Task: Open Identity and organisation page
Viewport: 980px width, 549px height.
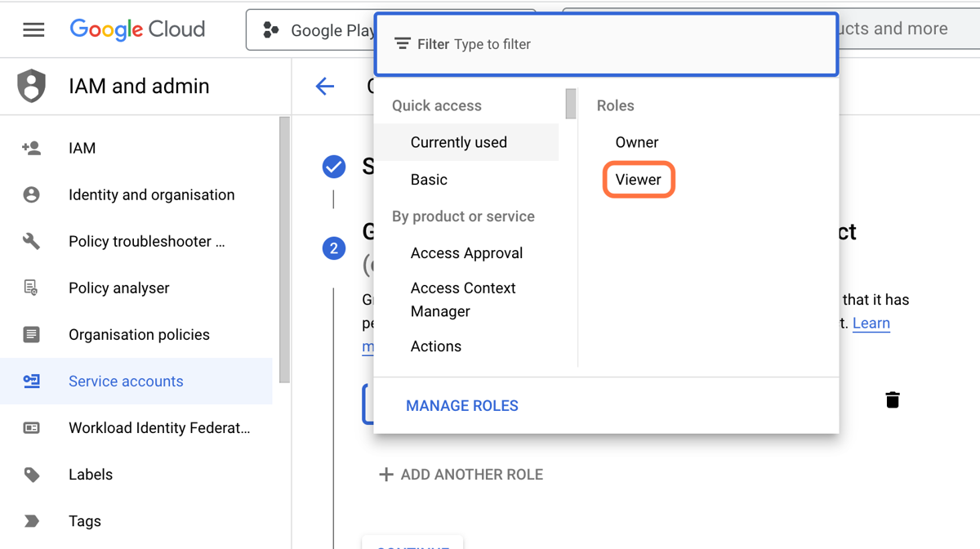Action: tap(136, 194)
